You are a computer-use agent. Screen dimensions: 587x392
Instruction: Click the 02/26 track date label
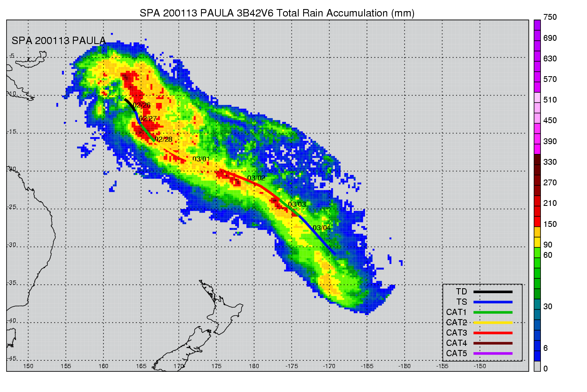pos(142,105)
